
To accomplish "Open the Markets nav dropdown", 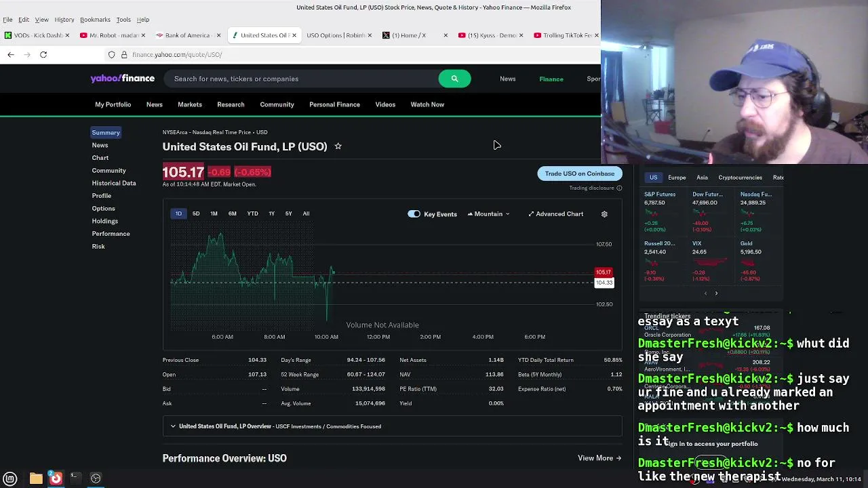I will (190, 104).
